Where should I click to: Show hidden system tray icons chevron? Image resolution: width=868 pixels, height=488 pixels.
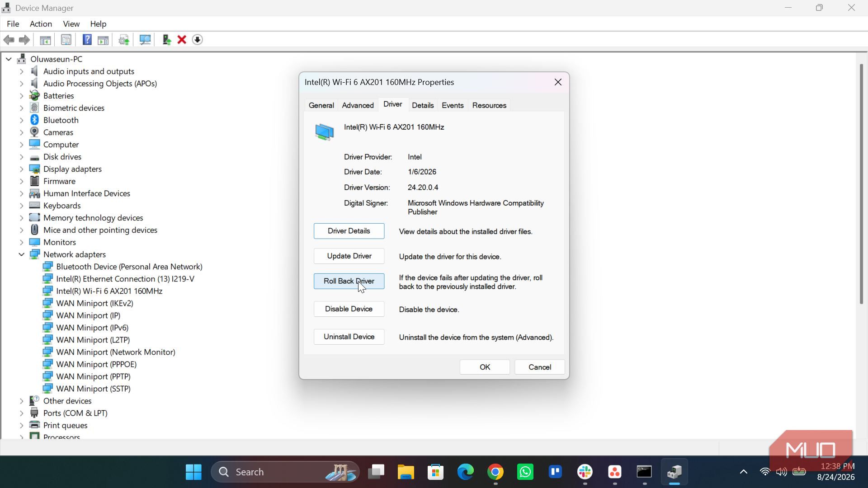pyautogui.click(x=743, y=472)
